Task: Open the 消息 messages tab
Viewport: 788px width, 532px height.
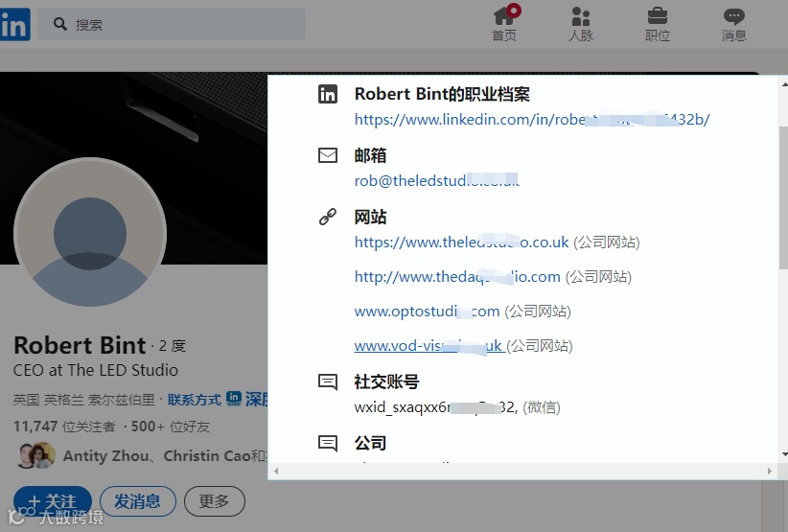Action: [x=733, y=24]
